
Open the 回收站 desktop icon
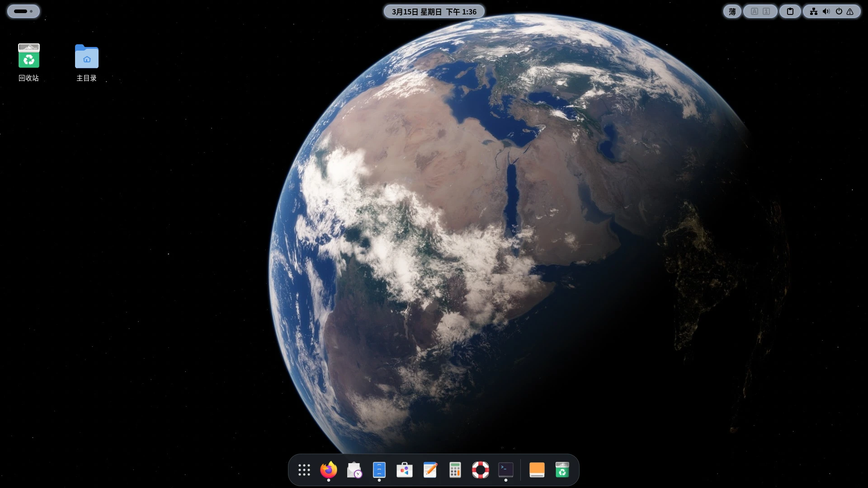point(28,56)
